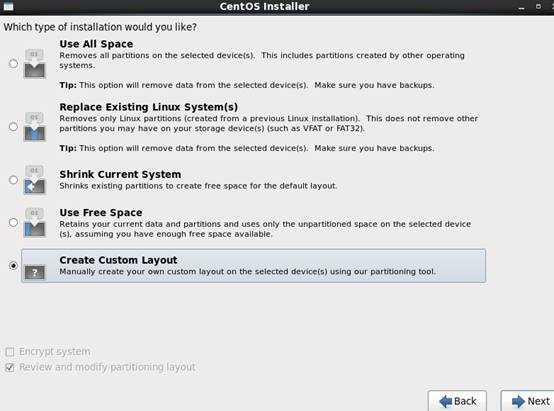
Task: Proceed with the Next button
Action: pos(528,401)
